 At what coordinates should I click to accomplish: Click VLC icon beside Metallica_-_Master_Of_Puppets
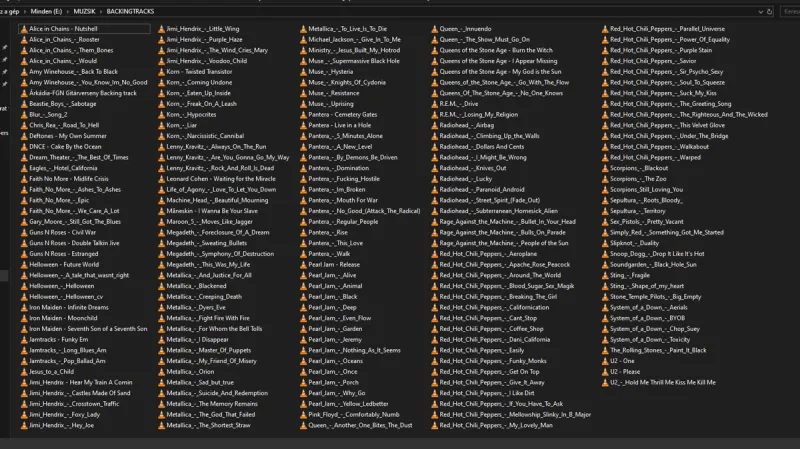point(161,351)
